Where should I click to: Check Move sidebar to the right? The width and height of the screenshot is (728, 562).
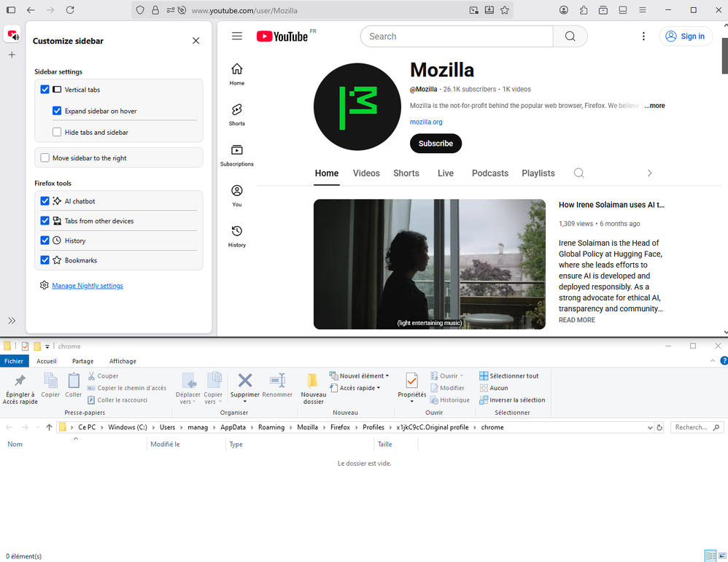[x=45, y=157]
